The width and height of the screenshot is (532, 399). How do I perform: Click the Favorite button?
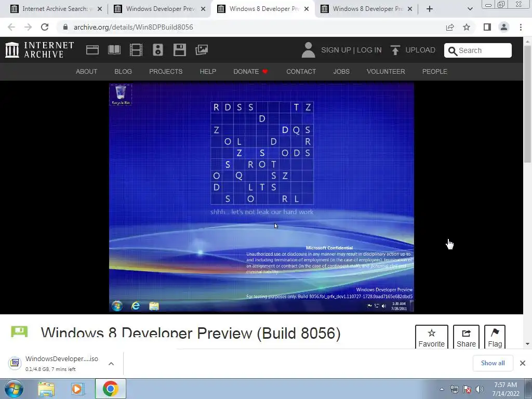click(x=432, y=337)
